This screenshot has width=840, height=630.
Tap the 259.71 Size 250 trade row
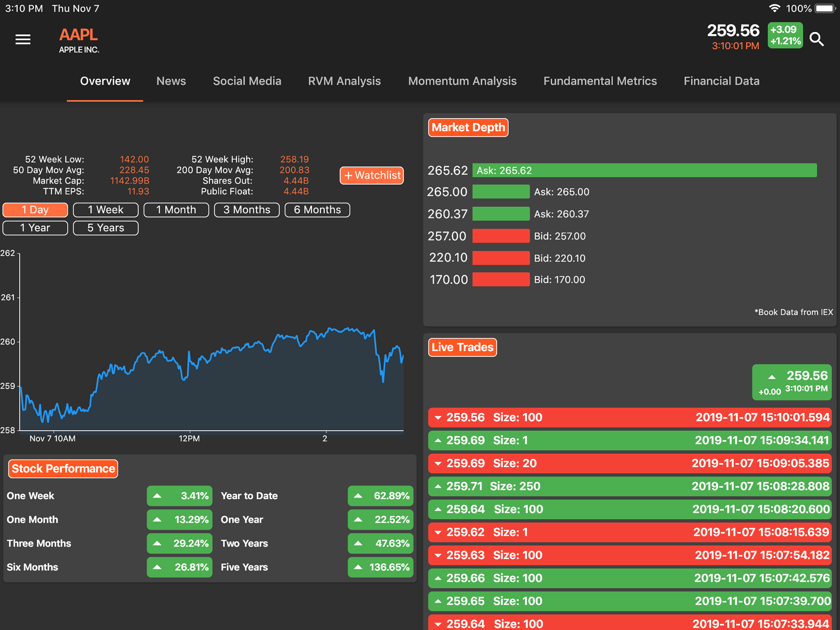(x=629, y=486)
